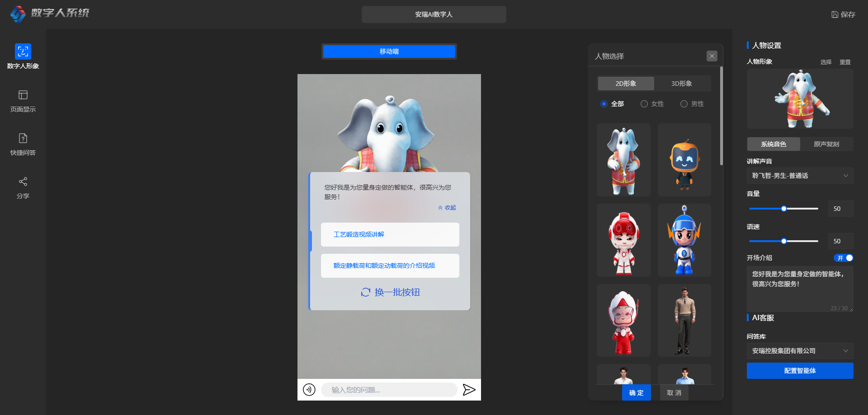
Task: Toggle the 开场介绍 switch off
Action: pos(844,258)
